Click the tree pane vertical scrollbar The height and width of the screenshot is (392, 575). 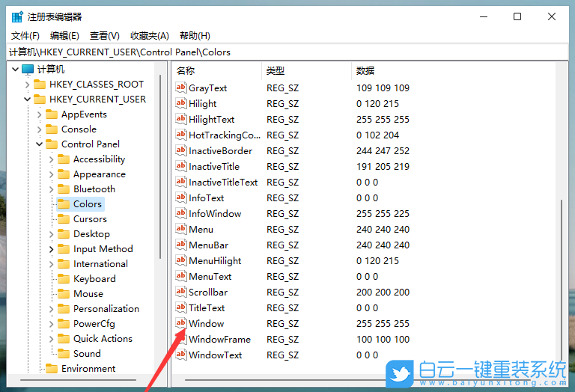(160, 167)
